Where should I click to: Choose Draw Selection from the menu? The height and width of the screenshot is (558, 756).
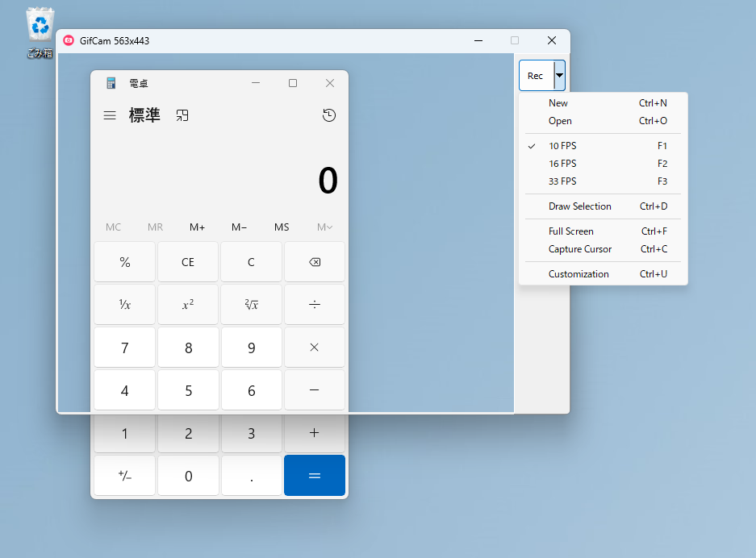(578, 206)
